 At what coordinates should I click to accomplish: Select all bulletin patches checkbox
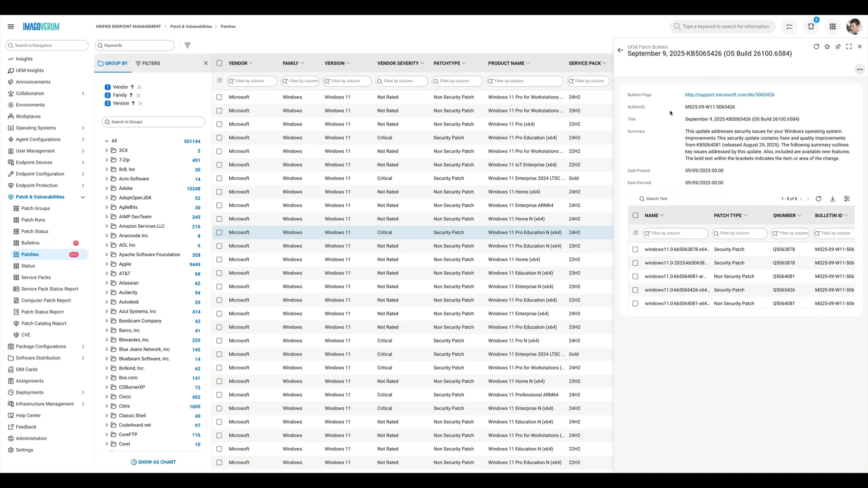(635, 216)
